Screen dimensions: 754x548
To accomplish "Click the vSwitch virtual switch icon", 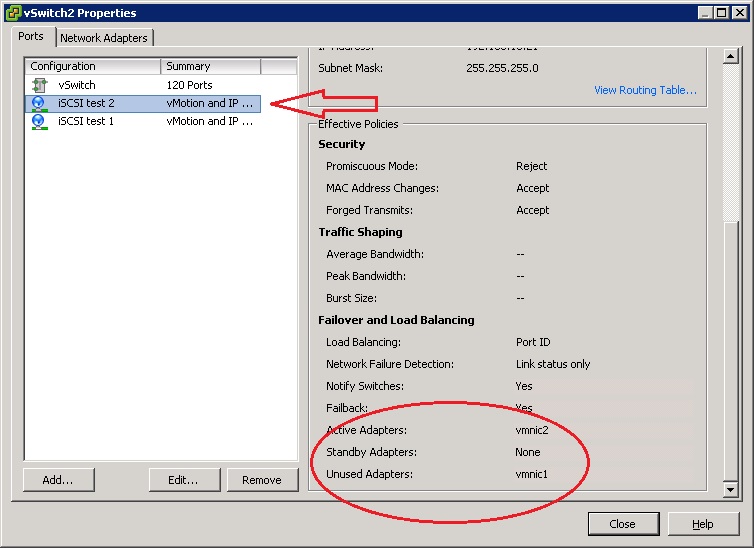I will pos(38,86).
